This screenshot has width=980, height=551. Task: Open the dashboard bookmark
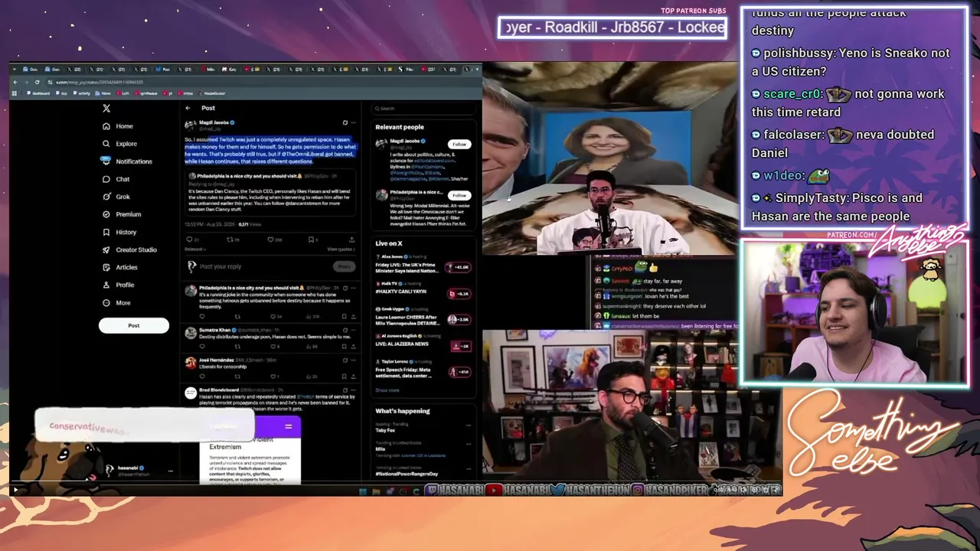pyautogui.click(x=38, y=93)
